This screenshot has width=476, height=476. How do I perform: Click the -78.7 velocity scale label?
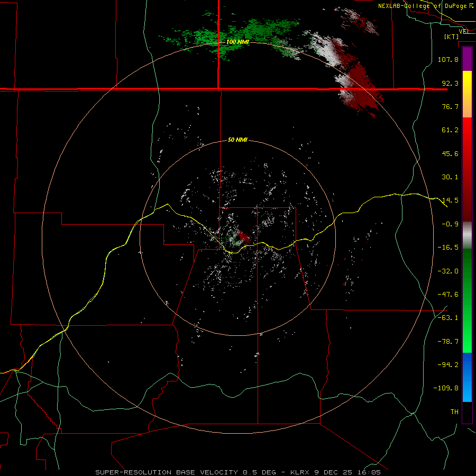[x=448, y=342]
